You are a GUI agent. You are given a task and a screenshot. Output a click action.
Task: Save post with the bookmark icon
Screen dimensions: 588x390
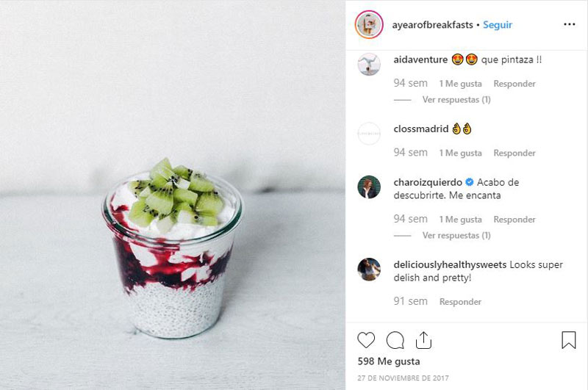(x=568, y=340)
